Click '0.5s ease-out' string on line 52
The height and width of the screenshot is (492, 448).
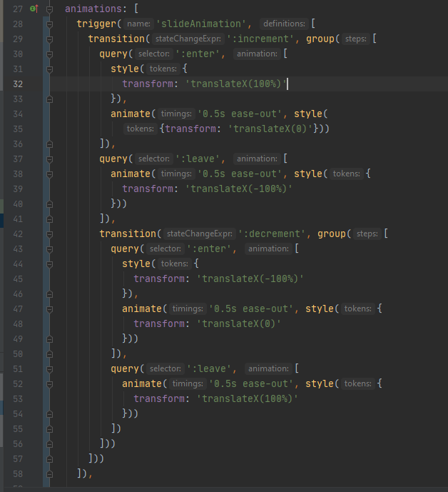coord(251,383)
